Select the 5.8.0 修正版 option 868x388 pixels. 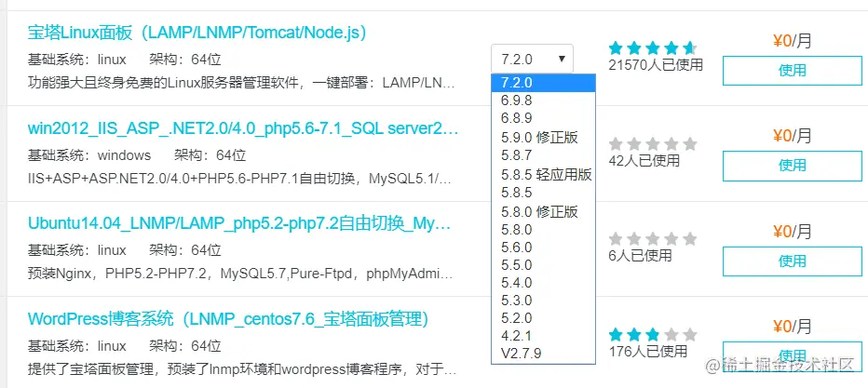pyautogui.click(x=543, y=212)
